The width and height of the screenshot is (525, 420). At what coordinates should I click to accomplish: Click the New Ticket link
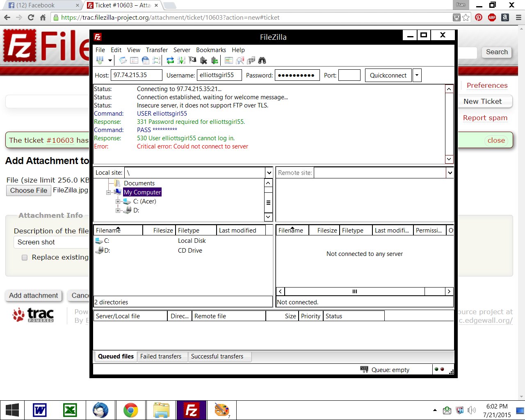pyautogui.click(x=483, y=101)
